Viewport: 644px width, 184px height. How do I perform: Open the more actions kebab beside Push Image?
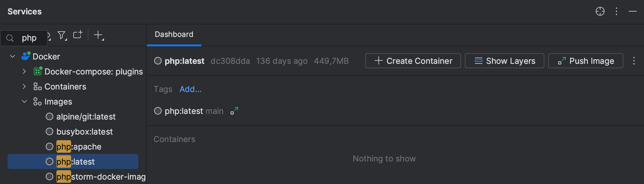(x=634, y=61)
